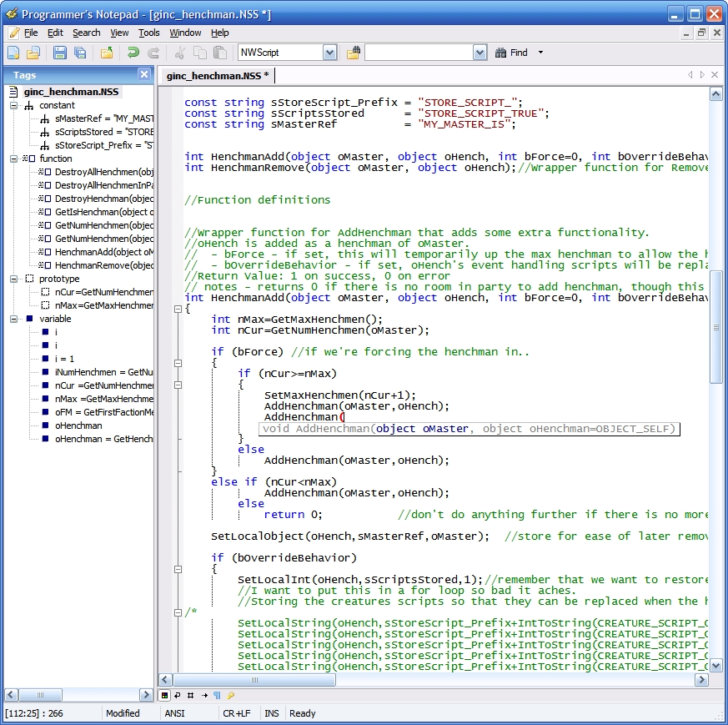Click the Open file folder icon
Image resolution: width=728 pixels, height=725 pixels.
[33, 53]
